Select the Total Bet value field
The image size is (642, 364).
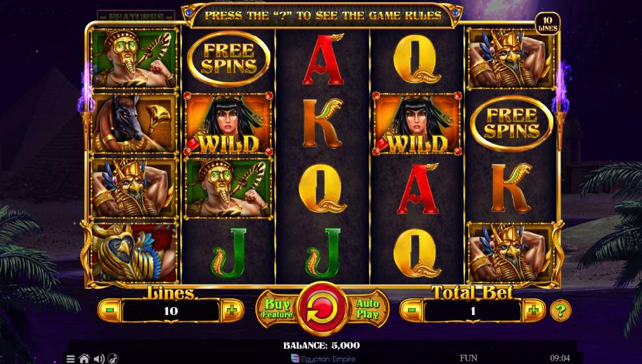(473, 311)
